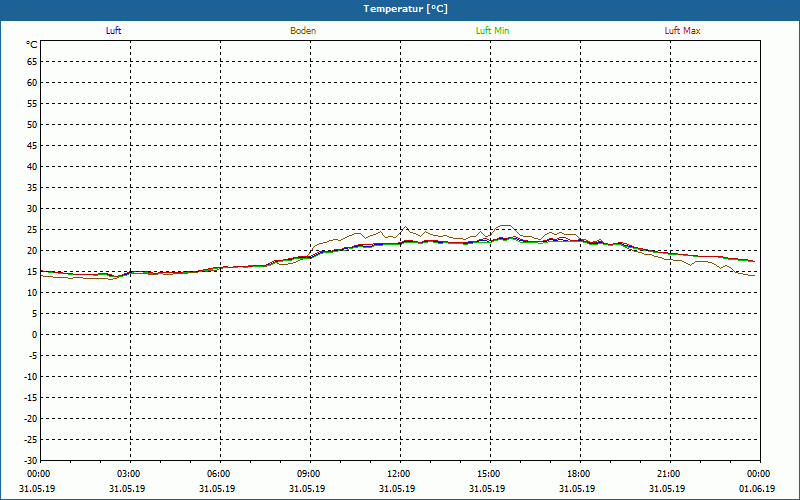The height and width of the screenshot is (500, 800).
Task: Click the 45 value on temperature axis
Action: pyautogui.click(x=32, y=145)
